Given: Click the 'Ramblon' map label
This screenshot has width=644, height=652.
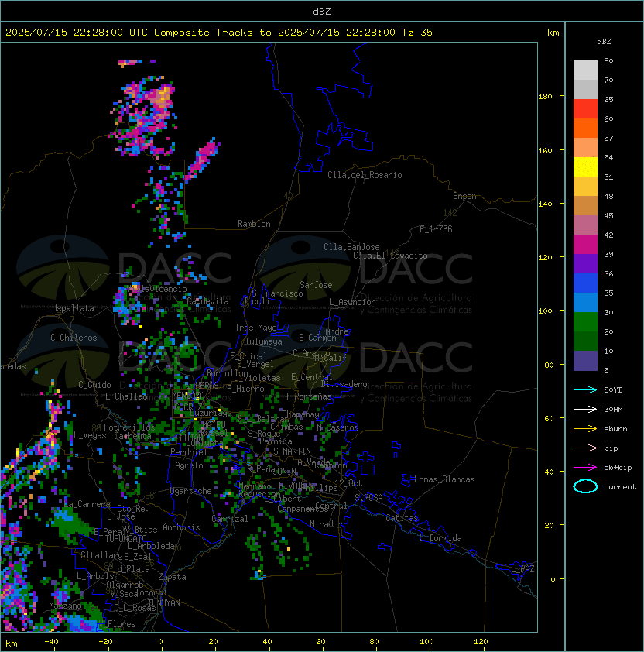Looking at the screenshot, I should point(254,224).
